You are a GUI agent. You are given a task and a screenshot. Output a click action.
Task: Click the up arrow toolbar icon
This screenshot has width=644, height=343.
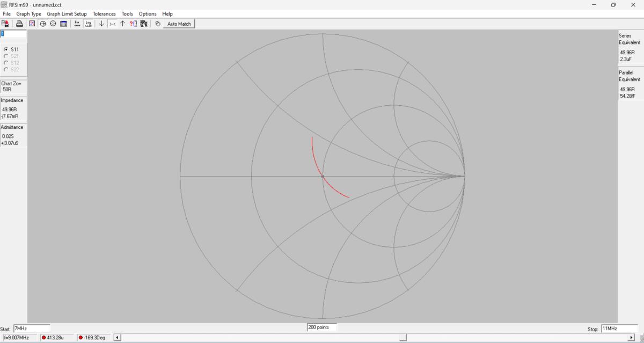click(122, 24)
